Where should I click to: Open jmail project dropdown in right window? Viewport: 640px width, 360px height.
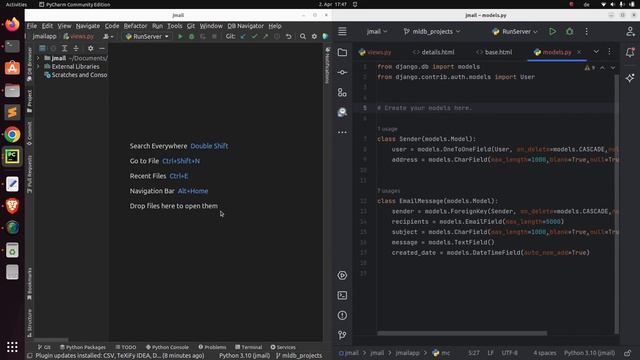pos(377,31)
